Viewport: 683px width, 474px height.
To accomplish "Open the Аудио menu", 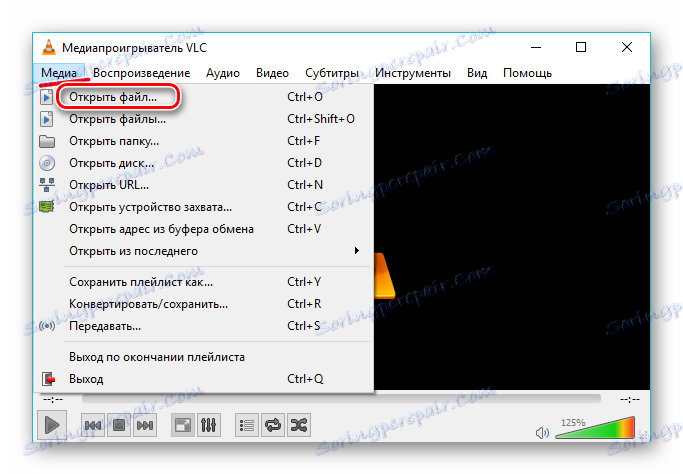I will [223, 73].
